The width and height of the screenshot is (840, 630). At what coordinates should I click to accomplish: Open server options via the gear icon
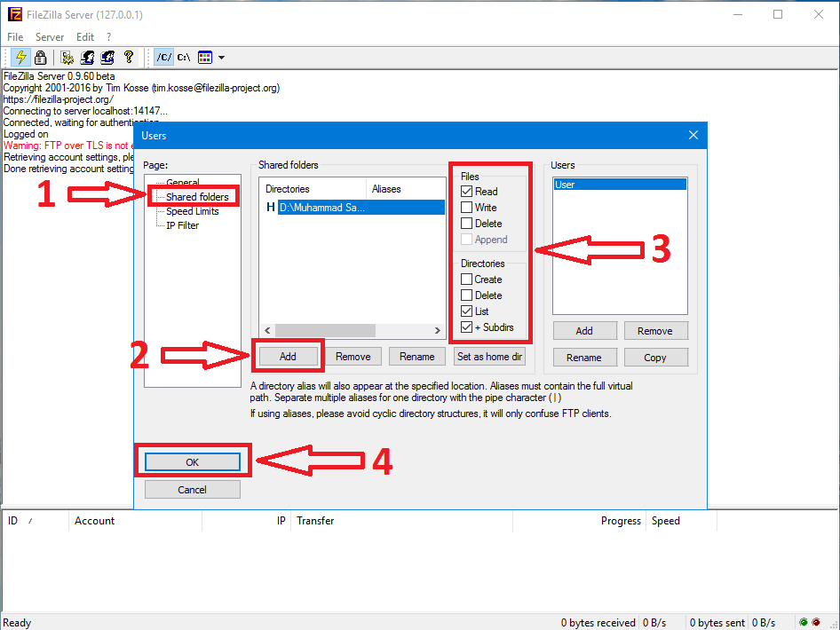66,57
